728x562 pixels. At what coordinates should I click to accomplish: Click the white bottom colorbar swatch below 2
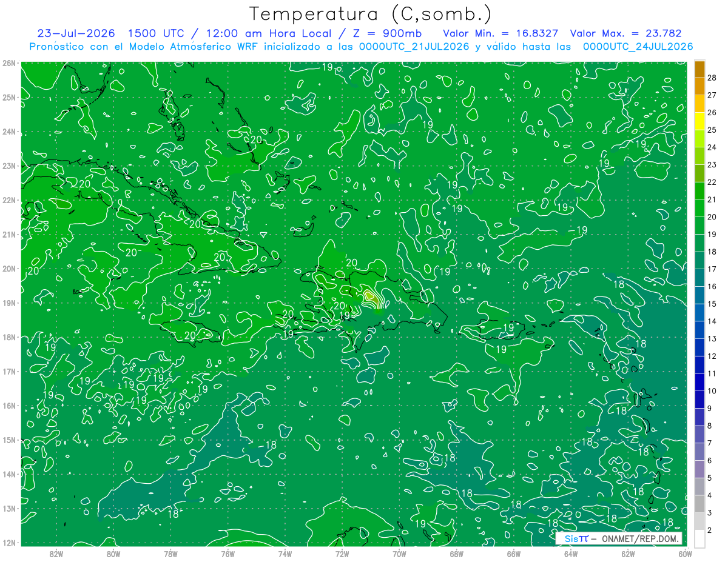[699, 538]
